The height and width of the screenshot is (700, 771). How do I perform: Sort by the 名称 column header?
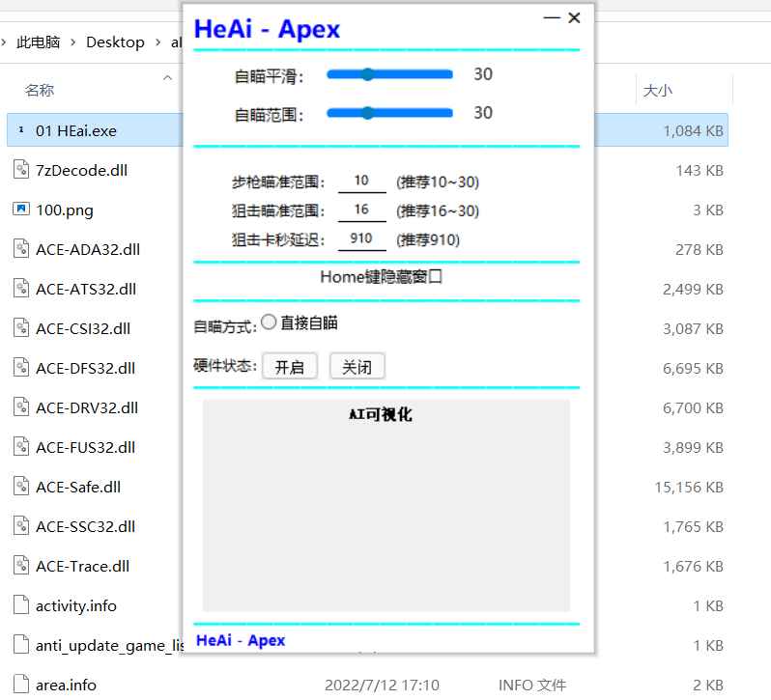coord(40,91)
